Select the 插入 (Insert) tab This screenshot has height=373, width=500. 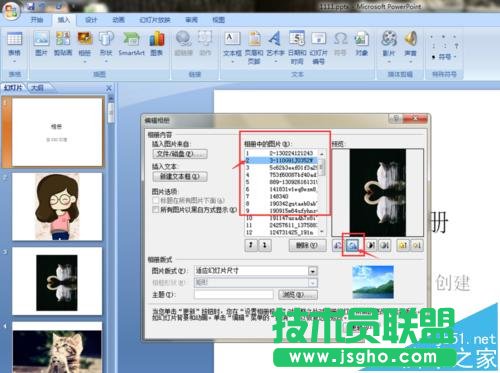[x=64, y=20]
